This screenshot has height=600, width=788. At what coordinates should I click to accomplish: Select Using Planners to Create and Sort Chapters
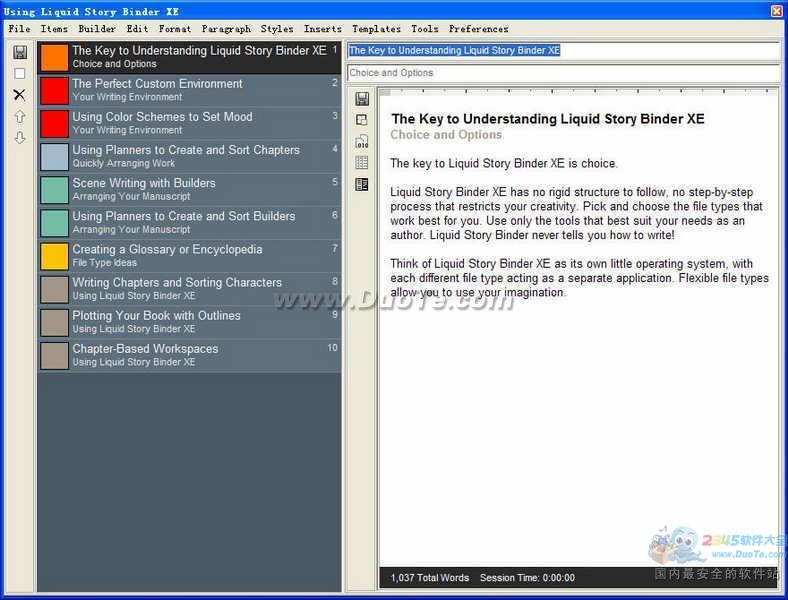[x=189, y=157]
